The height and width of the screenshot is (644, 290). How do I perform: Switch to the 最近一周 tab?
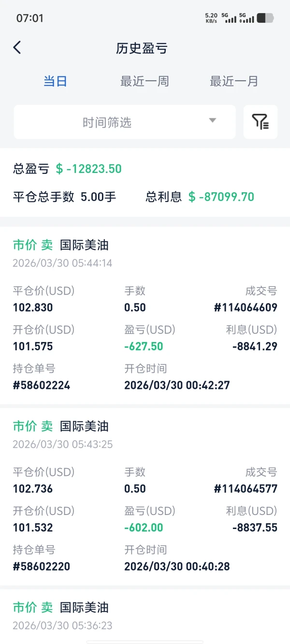click(x=145, y=81)
